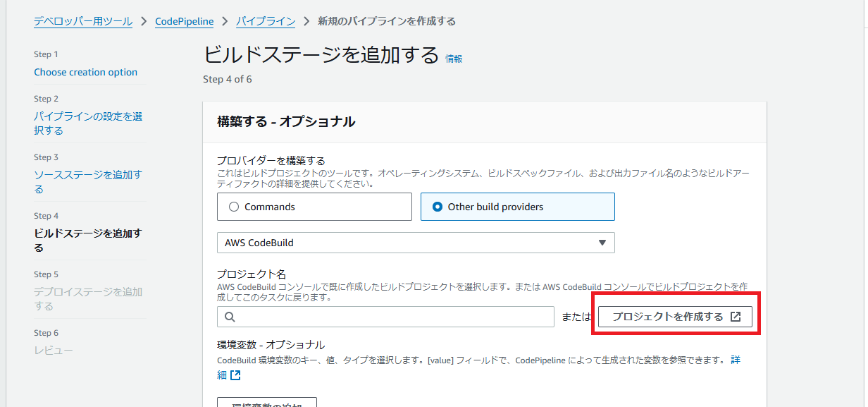Click the 構築する - オプショナル section heading
868x407 pixels.
click(x=286, y=122)
